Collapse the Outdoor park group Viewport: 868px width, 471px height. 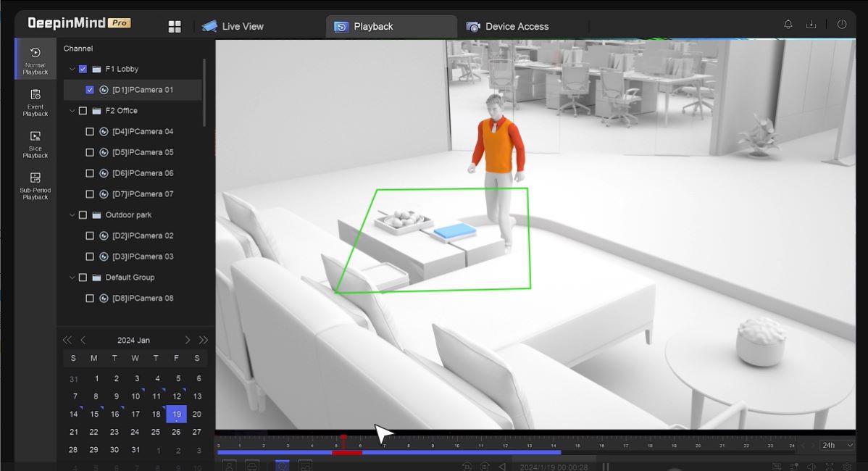(72, 215)
